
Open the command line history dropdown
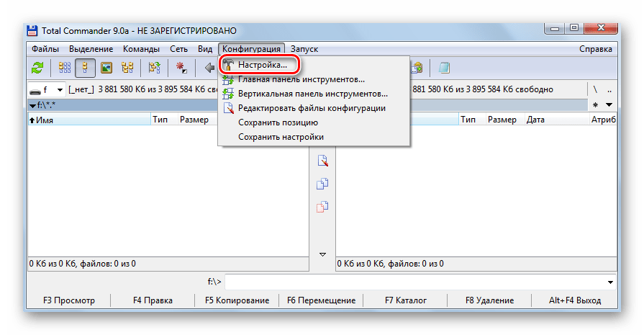pyautogui.click(x=610, y=282)
